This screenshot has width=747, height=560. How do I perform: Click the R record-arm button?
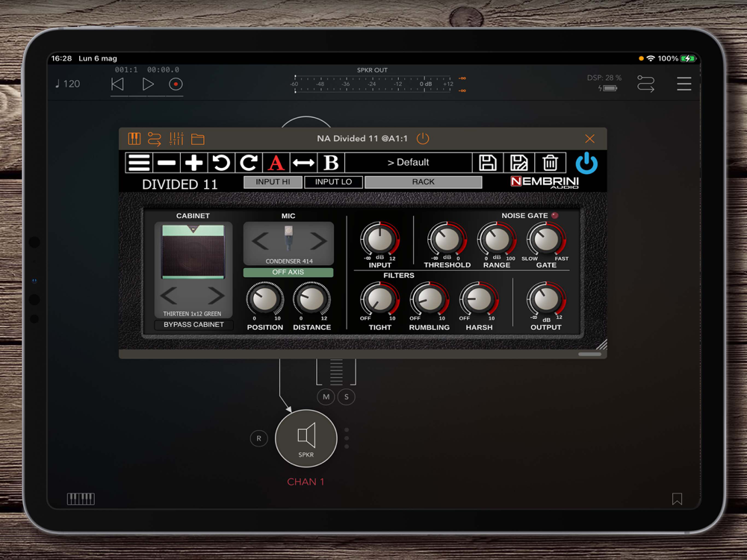coord(258,438)
